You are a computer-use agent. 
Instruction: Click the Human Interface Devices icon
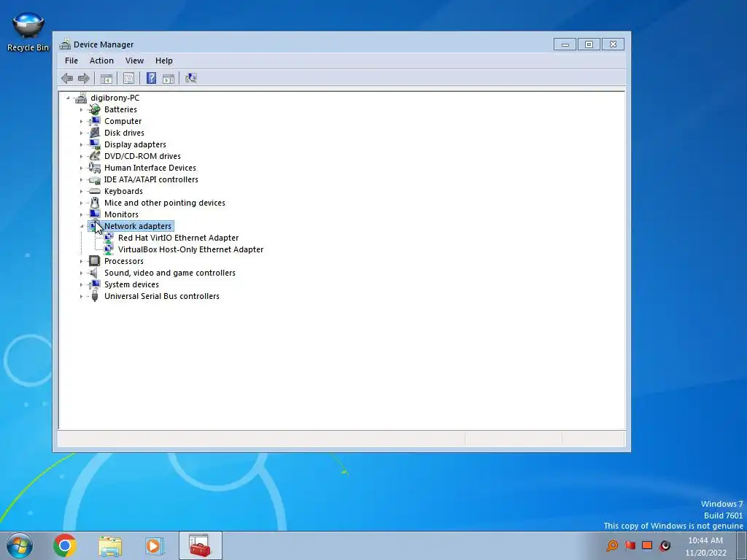pos(94,168)
